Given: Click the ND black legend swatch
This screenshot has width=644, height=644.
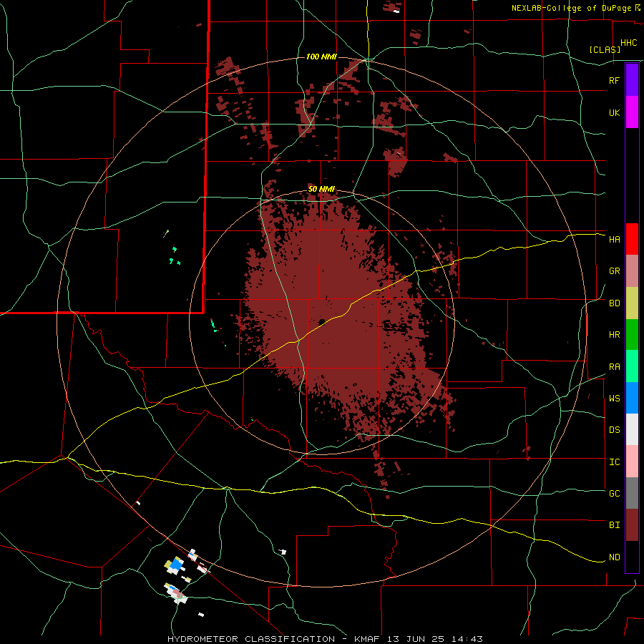Looking at the screenshot, I should pos(632,557).
